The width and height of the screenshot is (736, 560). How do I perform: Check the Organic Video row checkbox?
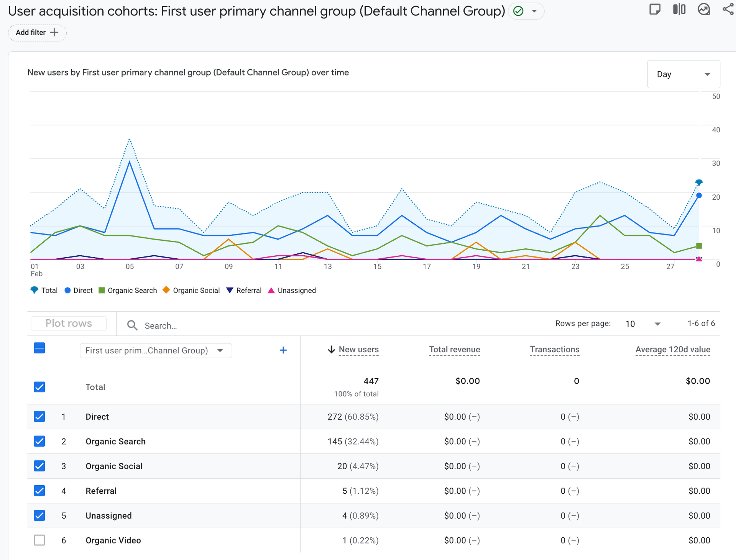coord(39,540)
